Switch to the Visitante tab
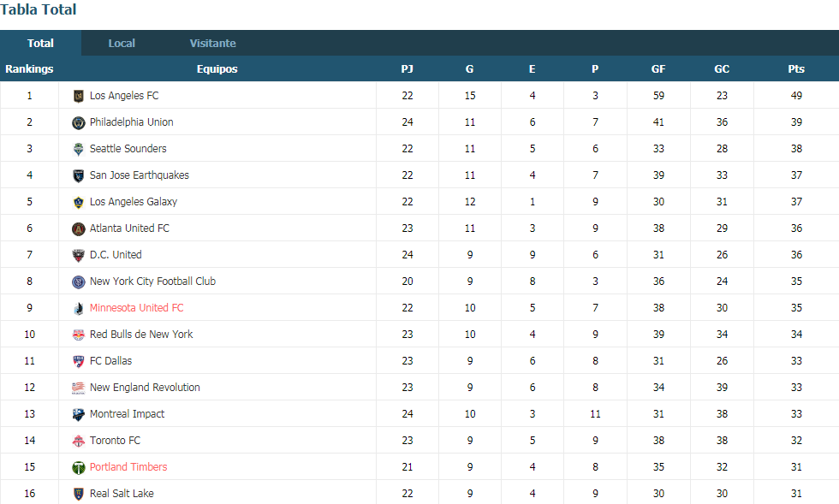Image resolution: width=839 pixels, height=504 pixels. (x=212, y=44)
